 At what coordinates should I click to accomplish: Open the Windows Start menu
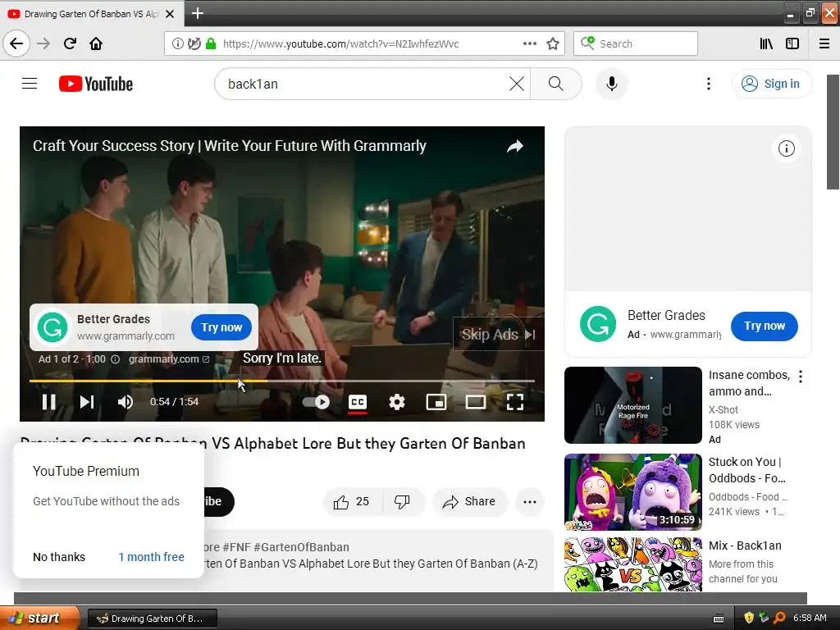[39, 618]
